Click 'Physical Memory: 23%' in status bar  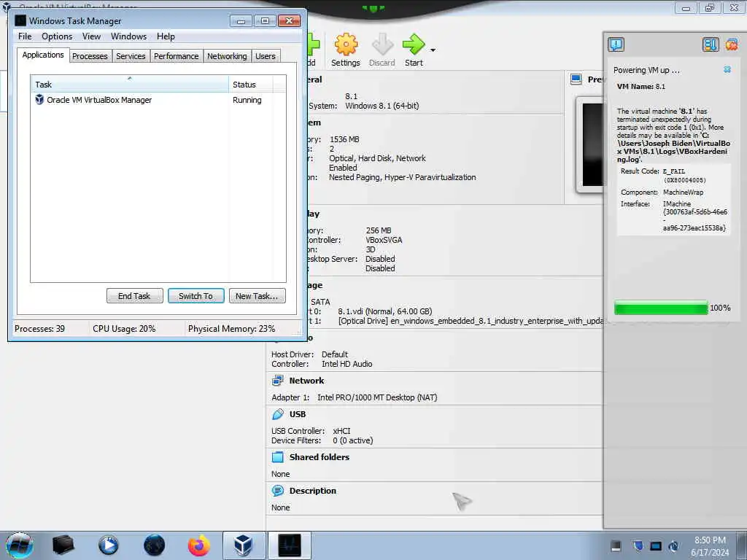point(231,329)
